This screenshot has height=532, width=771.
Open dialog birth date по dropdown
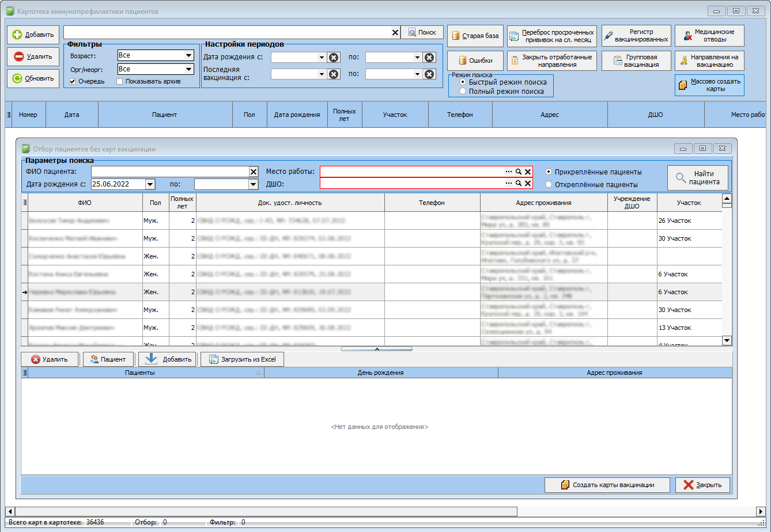[x=253, y=184]
